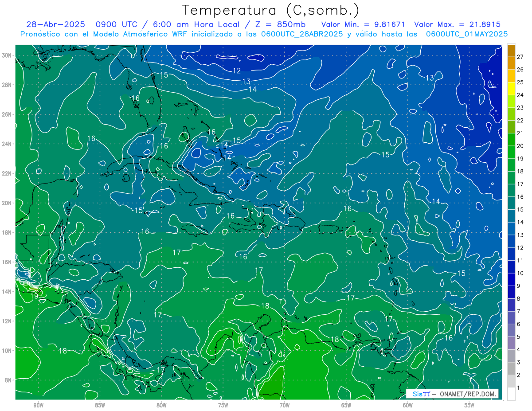Click the latitude axis label "26N"

click(7, 114)
